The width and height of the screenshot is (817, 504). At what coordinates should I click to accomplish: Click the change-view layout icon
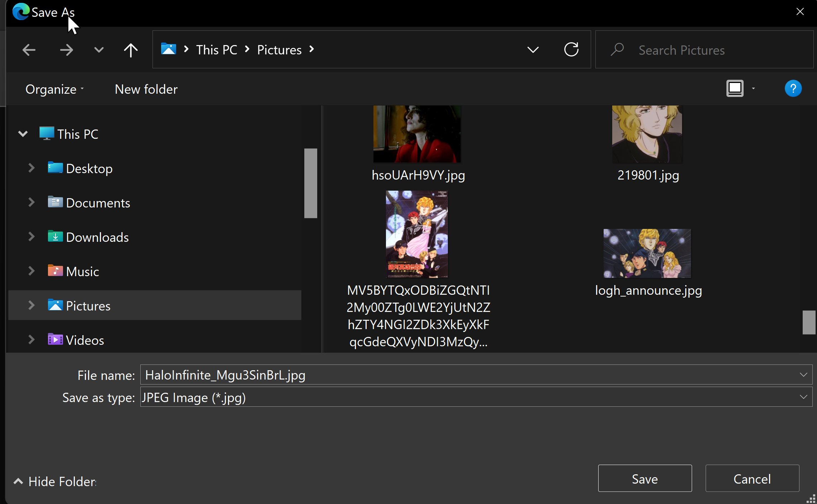pos(735,88)
